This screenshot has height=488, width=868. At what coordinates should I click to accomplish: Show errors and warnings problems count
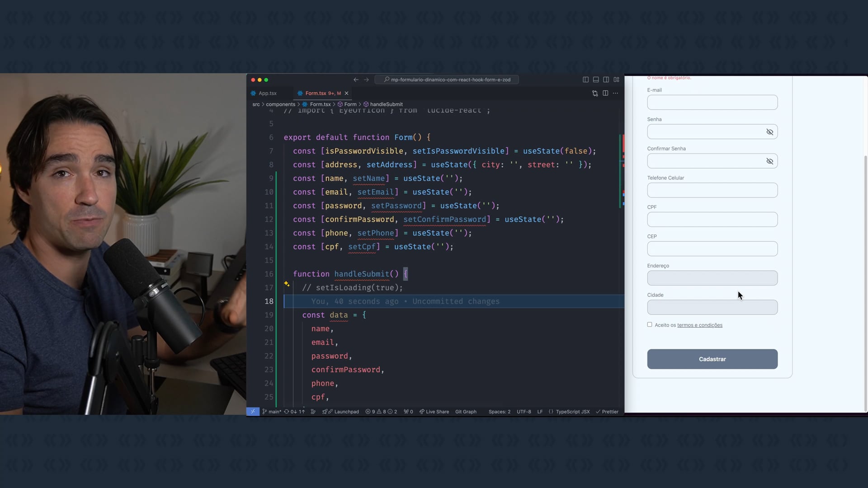point(381,412)
